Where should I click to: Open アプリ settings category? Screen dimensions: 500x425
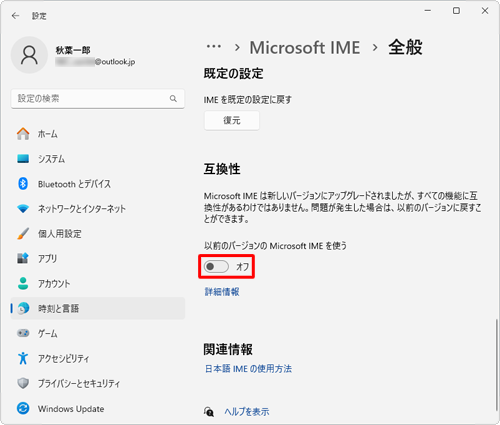pyautogui.click(x=98, y=258)
